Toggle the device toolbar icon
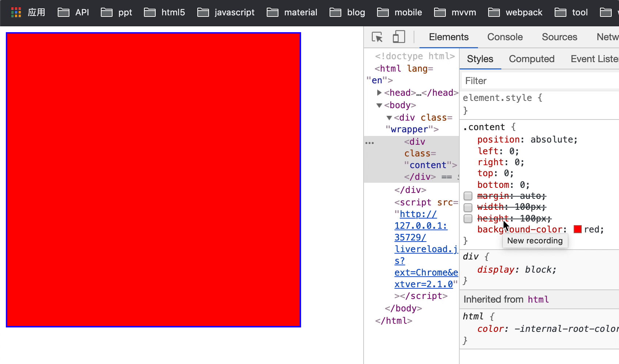Viewport: 619px width, 364px height. [399, 37]
